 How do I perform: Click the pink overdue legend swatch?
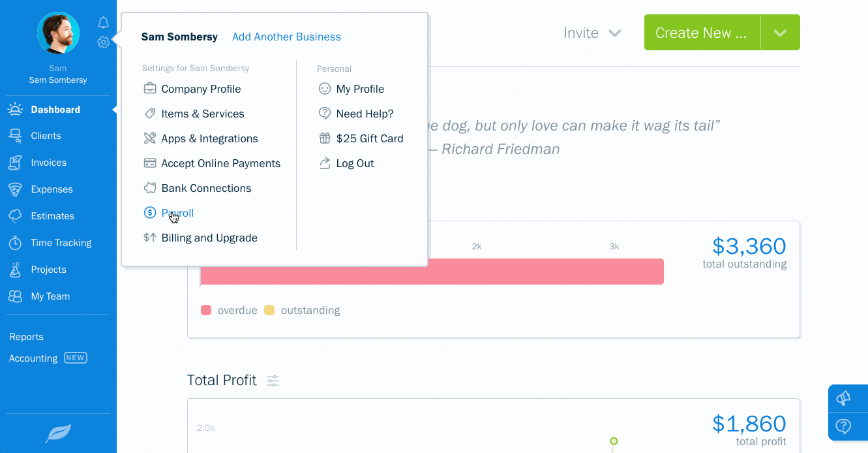206,310
